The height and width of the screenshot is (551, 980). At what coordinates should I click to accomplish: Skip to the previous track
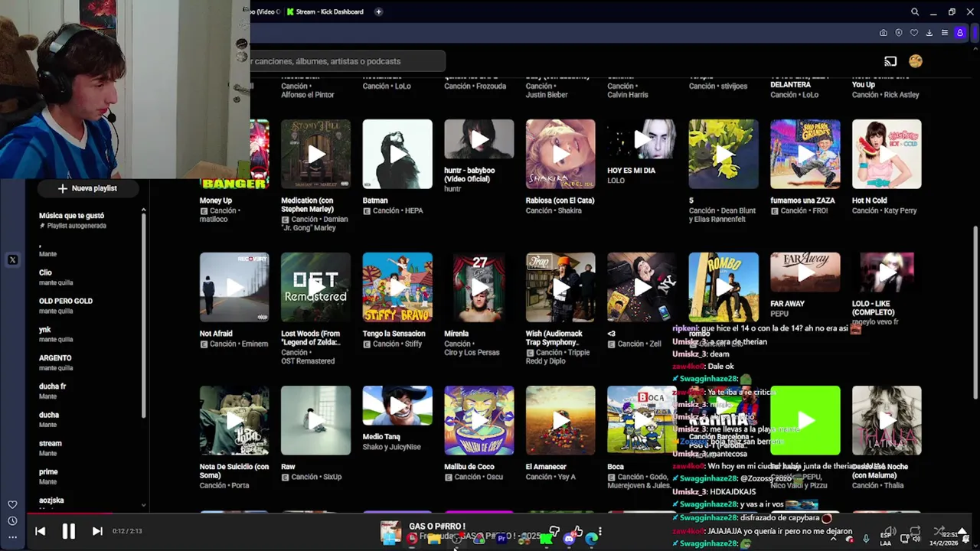[40, 531]
